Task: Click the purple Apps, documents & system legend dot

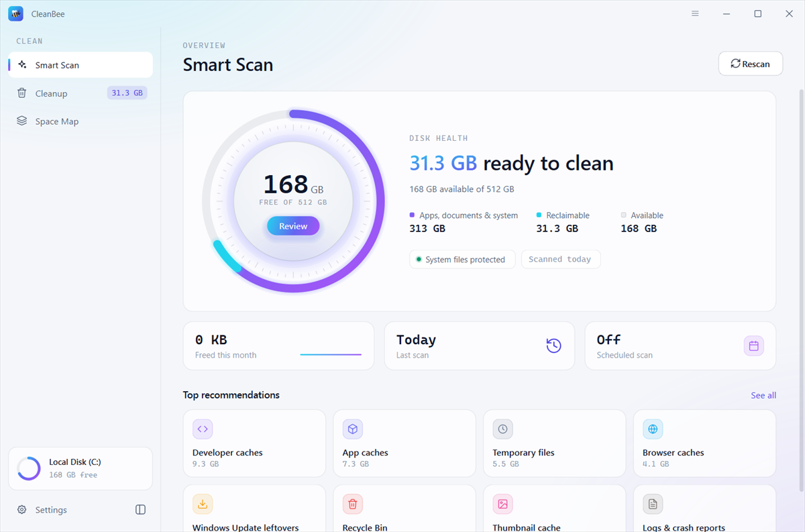Action: point(412,215)
